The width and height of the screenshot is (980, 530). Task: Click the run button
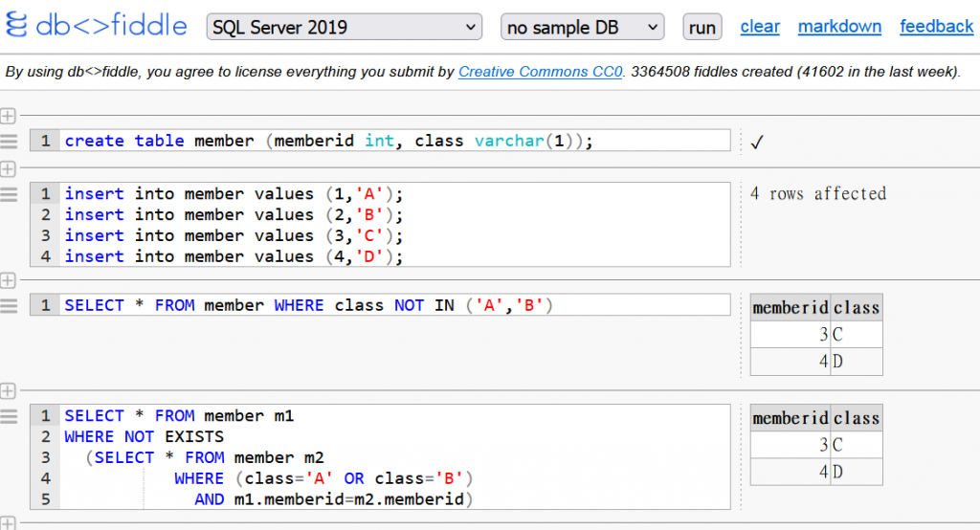702,27
